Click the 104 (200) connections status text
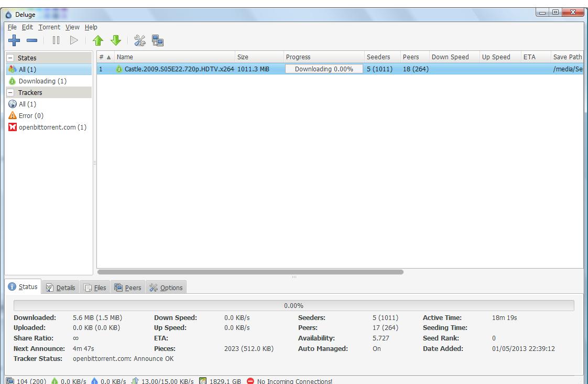This screenshot has width=588, height=384. coord(31,381)
